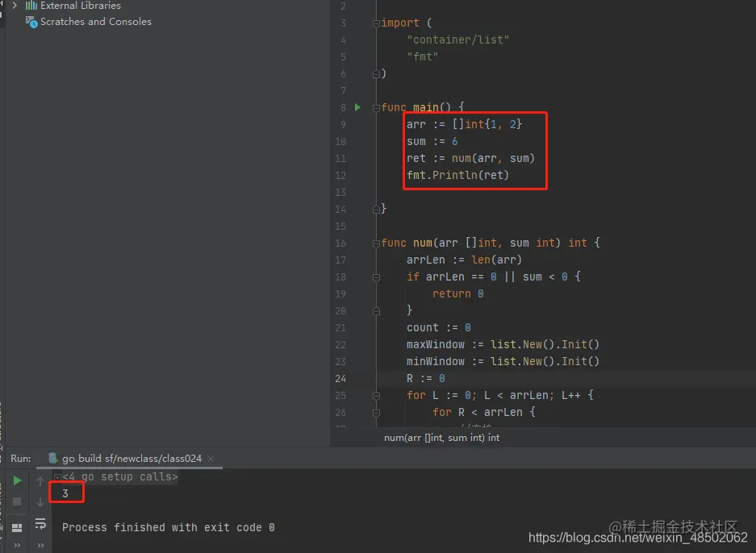Click the return 0 statement
This screenshot has height=553, width=756.
[x=457, y=293]
